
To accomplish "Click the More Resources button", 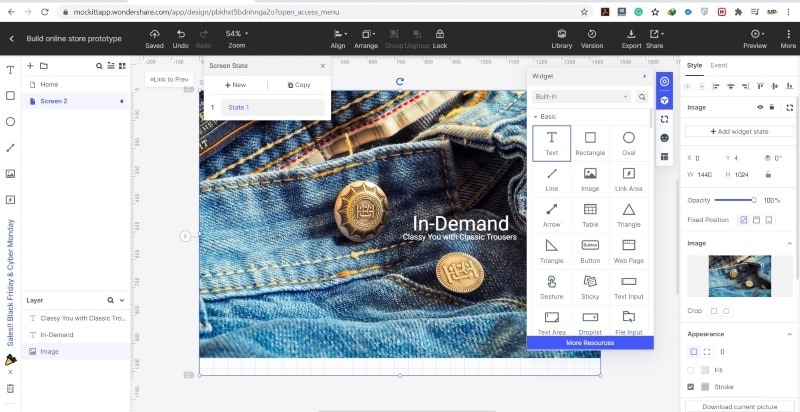I will point(590,343).
